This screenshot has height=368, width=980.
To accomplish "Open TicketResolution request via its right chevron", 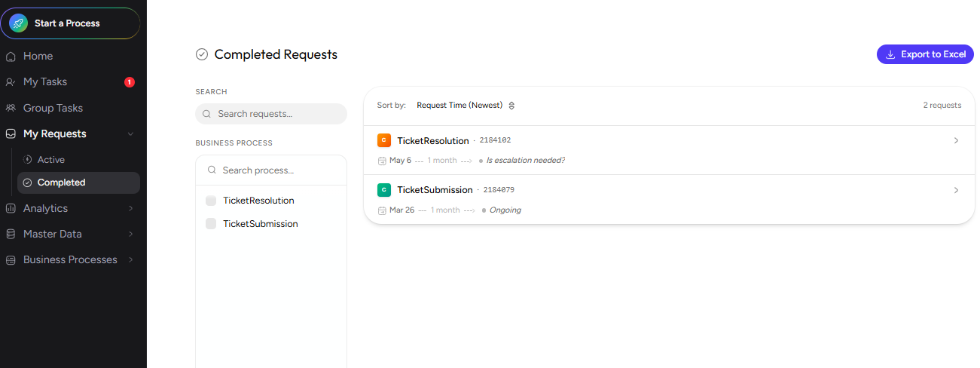I will (956, 140).
